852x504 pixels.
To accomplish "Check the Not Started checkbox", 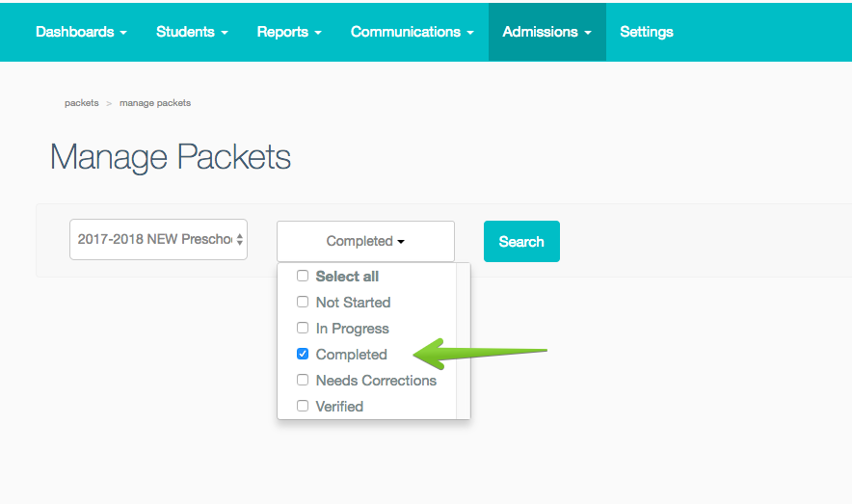I will [303, 302].
